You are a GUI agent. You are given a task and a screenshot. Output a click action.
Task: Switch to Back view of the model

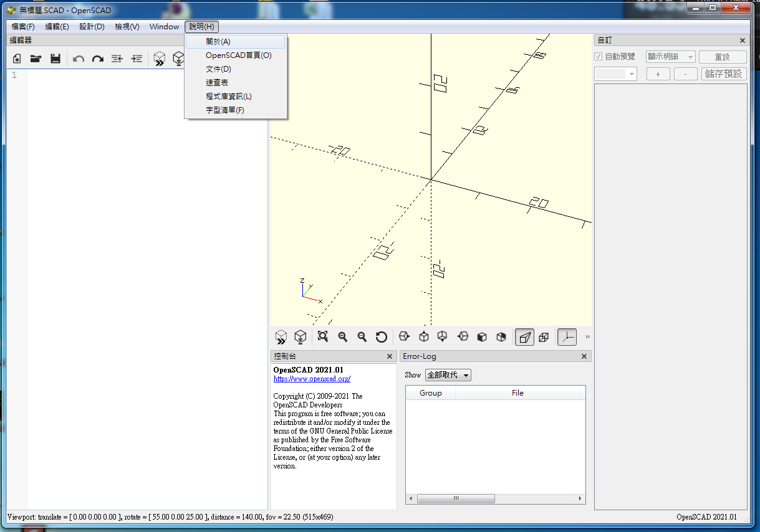[x=501, y=337]
